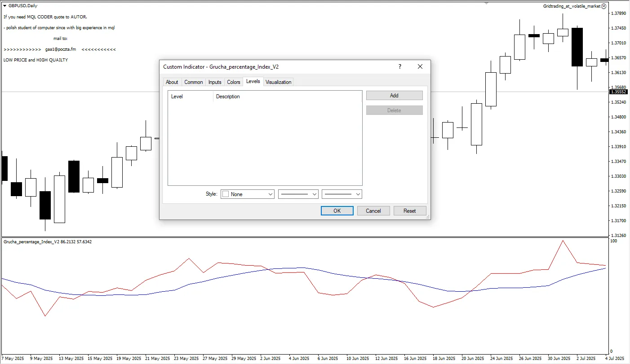The width and height of the screenshot is (630, 364).
Task: Select the Colors tab
Action: (233, 82)
